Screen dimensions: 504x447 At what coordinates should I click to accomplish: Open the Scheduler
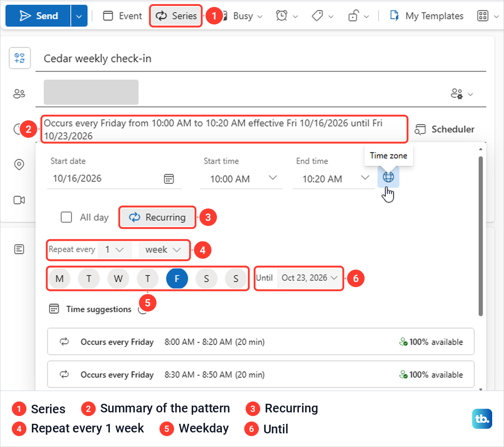point(445,129)
